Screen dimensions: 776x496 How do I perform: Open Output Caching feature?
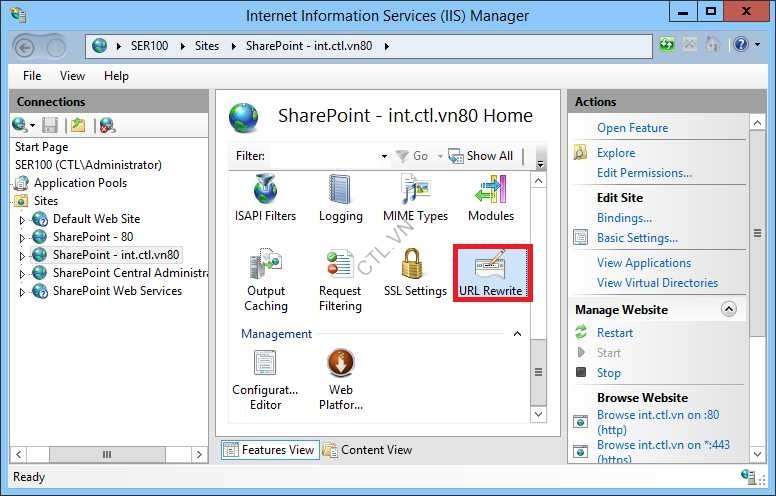pos(266,280)
